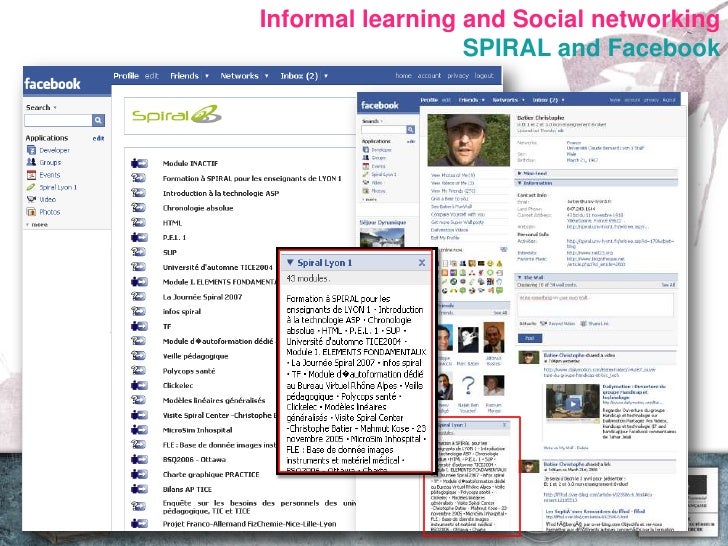Screen dimensions: 728x546
Task: Open Modèles linéaires généralisés module
Action: coord(214,400)
